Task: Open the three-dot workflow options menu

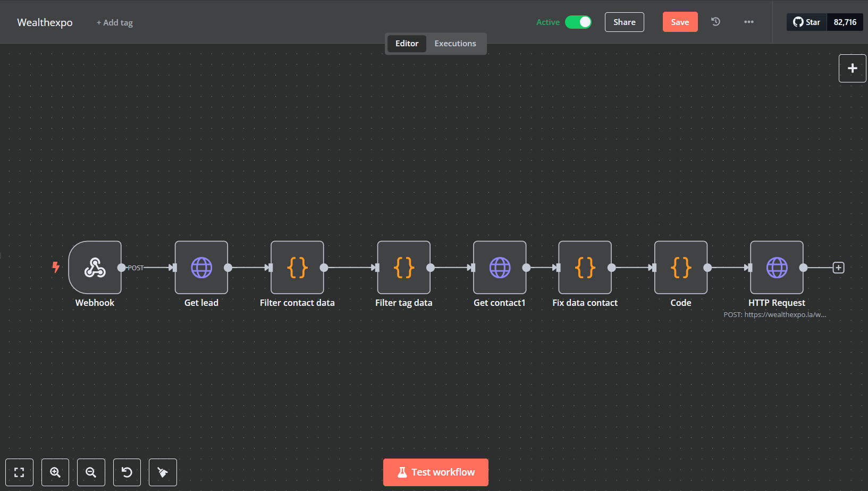Action: coord(748,22)
